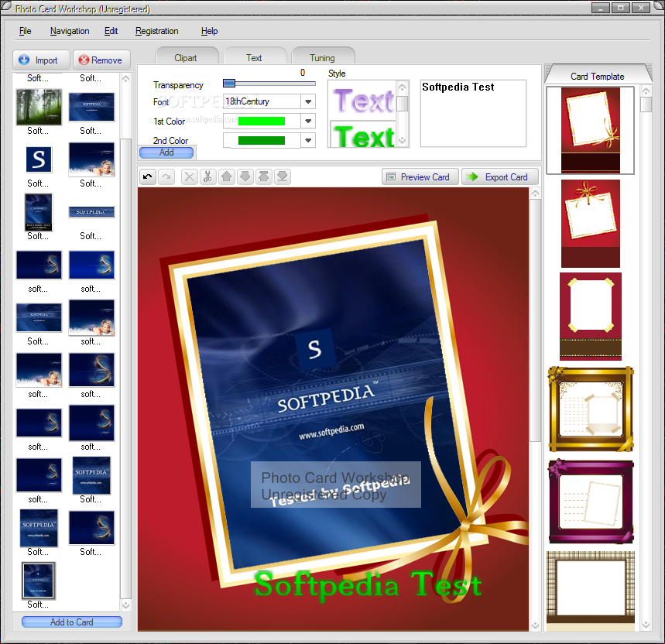Click the Style list scroll-down arrow
The width and height of the screenshot is (665, 644).
click(x=402, y=140)
